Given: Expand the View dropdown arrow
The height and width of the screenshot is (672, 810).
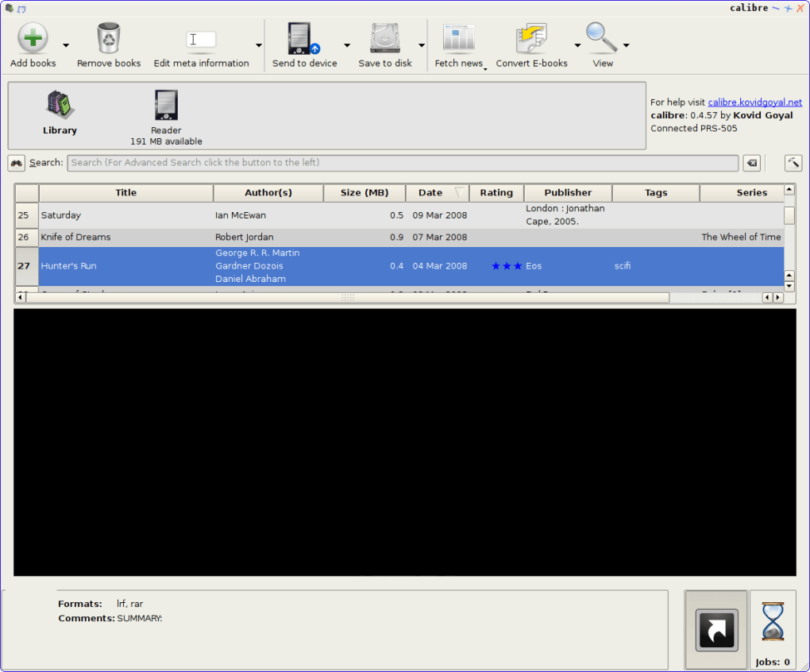Looking at the screenshot, I should click(625, 44).
